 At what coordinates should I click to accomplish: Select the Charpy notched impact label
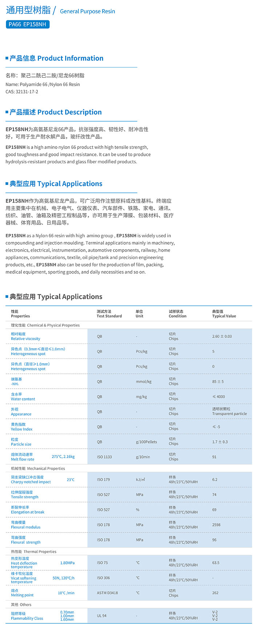tap(31, 482)
